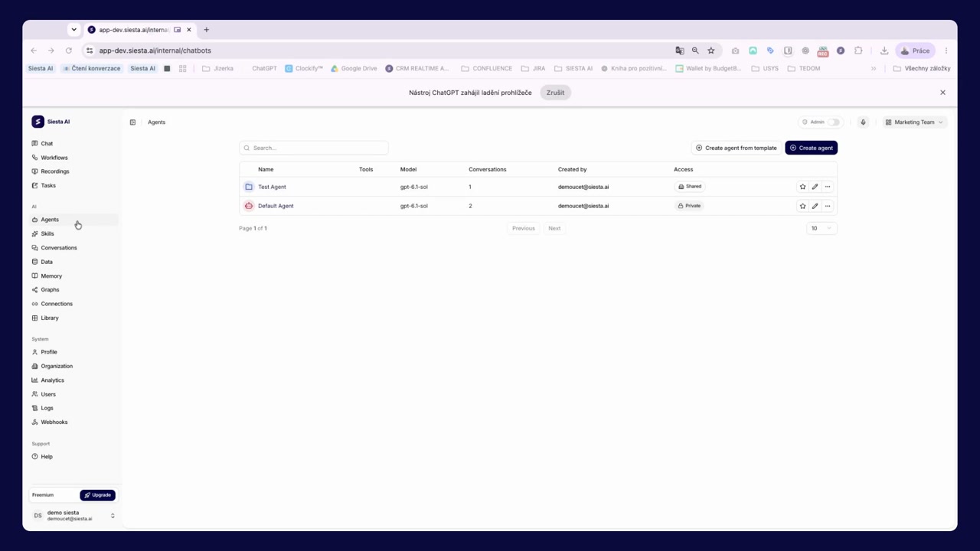Open Analytics in the System section
The image size is (980, 551).
coord(52,380)
